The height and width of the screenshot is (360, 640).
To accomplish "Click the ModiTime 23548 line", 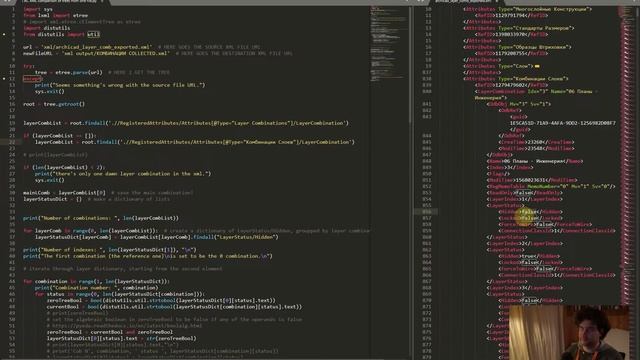I will pos(536,149).
